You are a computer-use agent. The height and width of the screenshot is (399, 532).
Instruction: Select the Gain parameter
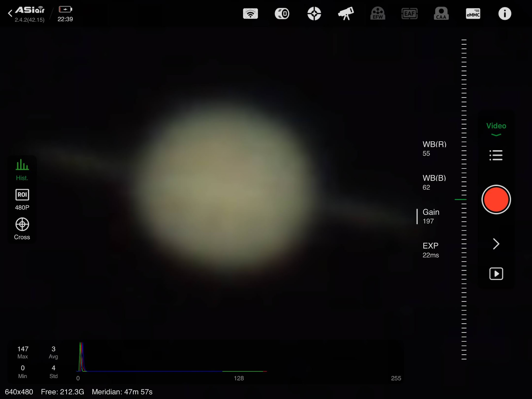431,216
